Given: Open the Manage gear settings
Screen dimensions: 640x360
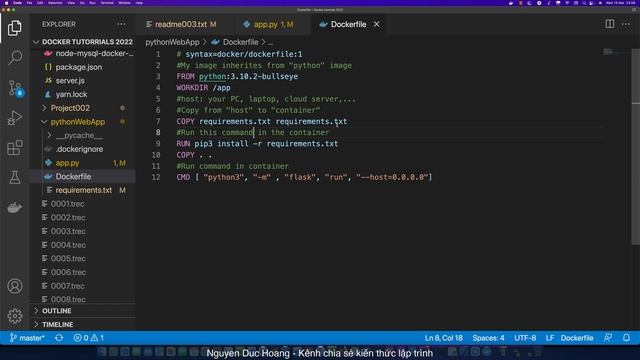Looking at the screenshot, I should 15,316.
